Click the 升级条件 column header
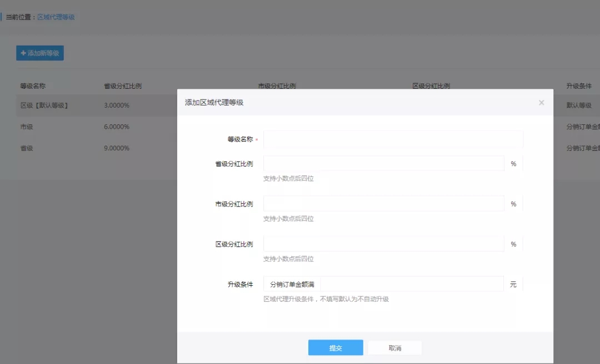The width and height of the screenshot is (600, 364). 579,86
